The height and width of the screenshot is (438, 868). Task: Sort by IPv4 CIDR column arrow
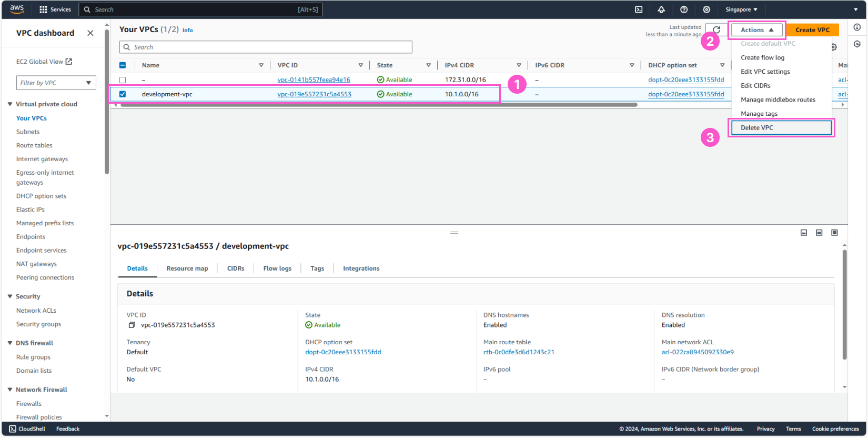[519, 65]
